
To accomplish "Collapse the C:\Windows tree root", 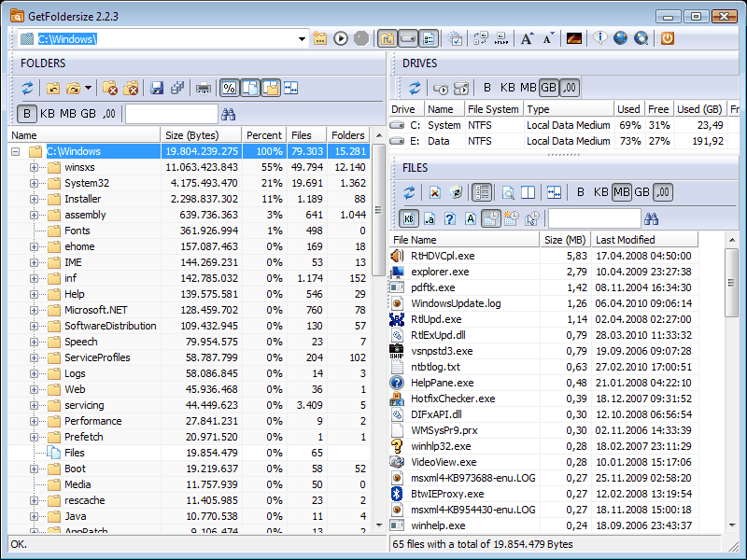I will coord(16,151).
